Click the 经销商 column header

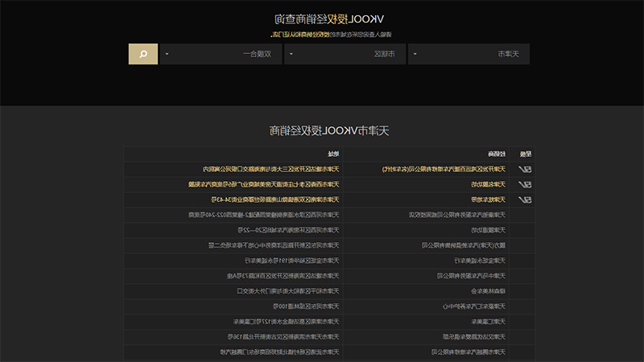point(497,154)
